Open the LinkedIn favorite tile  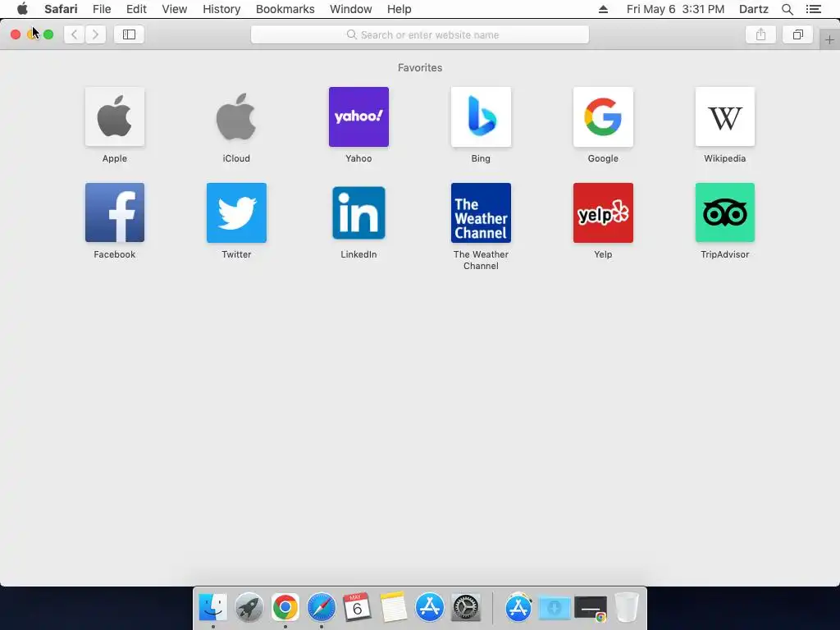coord(358,212)
